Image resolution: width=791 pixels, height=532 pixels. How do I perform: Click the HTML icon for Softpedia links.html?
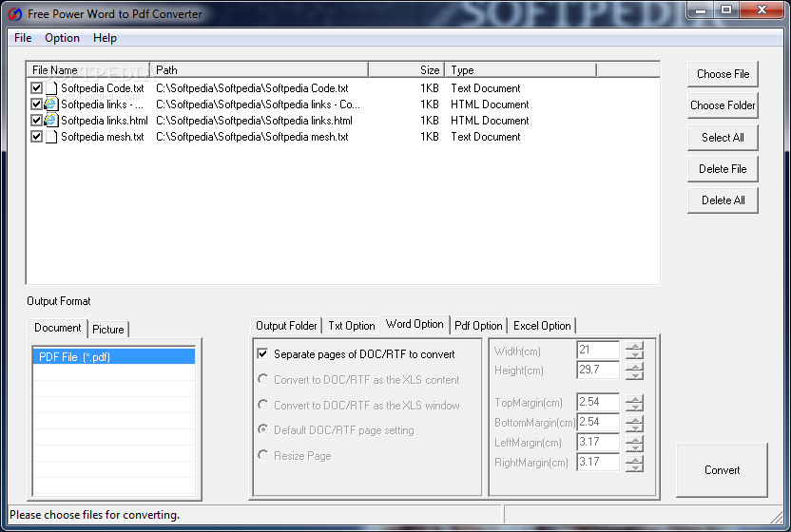pyautogui.click(x=51, y=121)
